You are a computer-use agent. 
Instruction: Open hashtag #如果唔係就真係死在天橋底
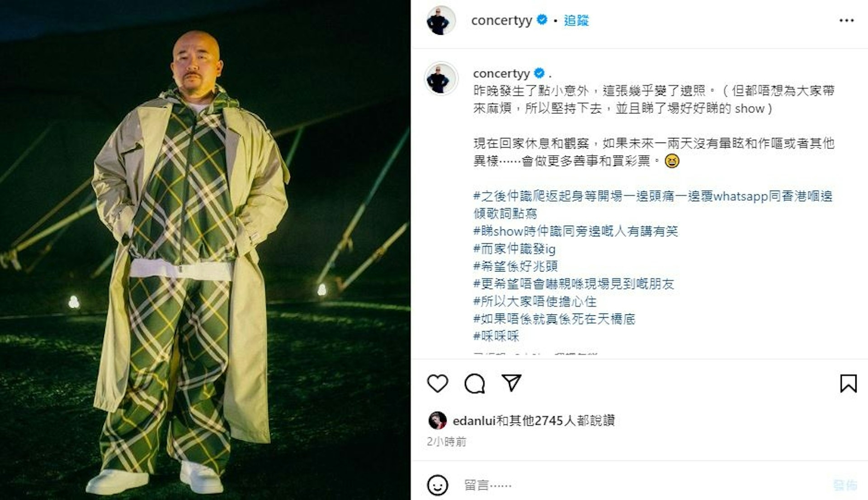(x=554, y=319)
